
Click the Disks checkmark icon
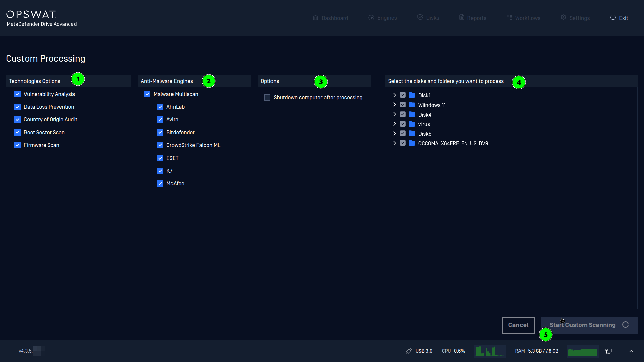click(x=420, y=17)
